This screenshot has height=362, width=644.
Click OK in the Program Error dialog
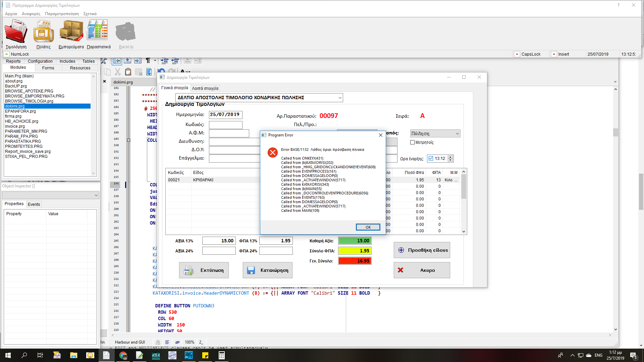pyautogui.click(x=368, y=227)
